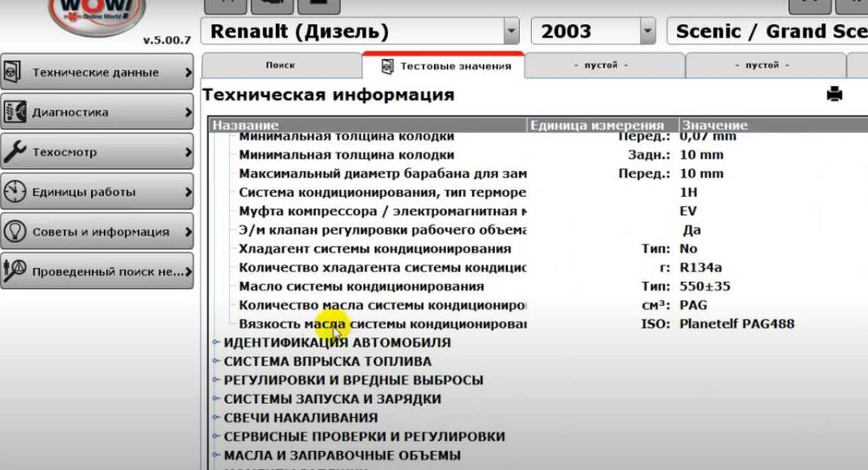Click the wrench icon of Техосмотр
The width and height of the screenshot is (868, 470).
pos(15,152)
